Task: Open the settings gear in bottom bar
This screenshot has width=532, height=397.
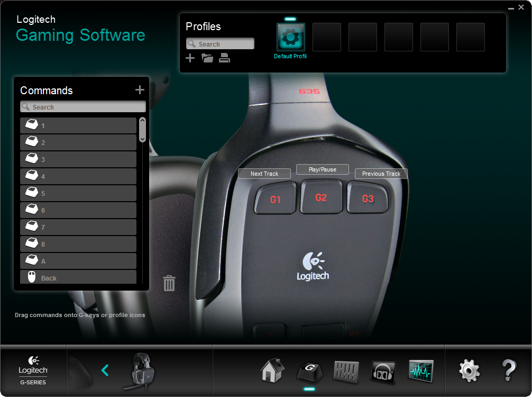Action: click(x=470, y=371)
